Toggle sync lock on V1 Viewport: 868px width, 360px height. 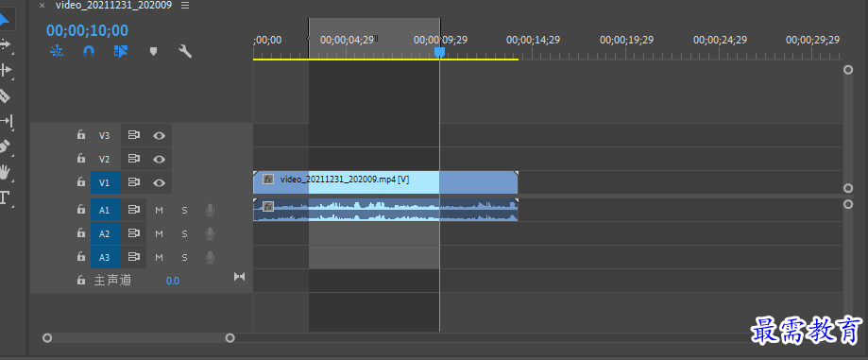(133, 182)
